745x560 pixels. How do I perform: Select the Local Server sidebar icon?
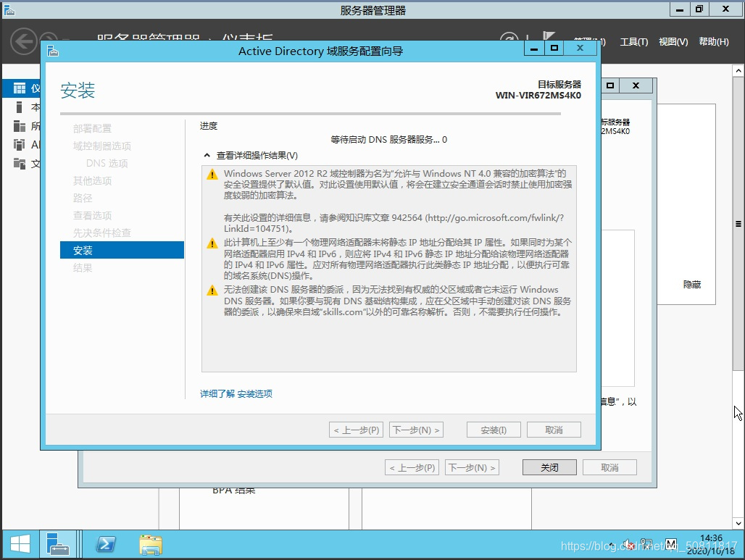[20, 107]
